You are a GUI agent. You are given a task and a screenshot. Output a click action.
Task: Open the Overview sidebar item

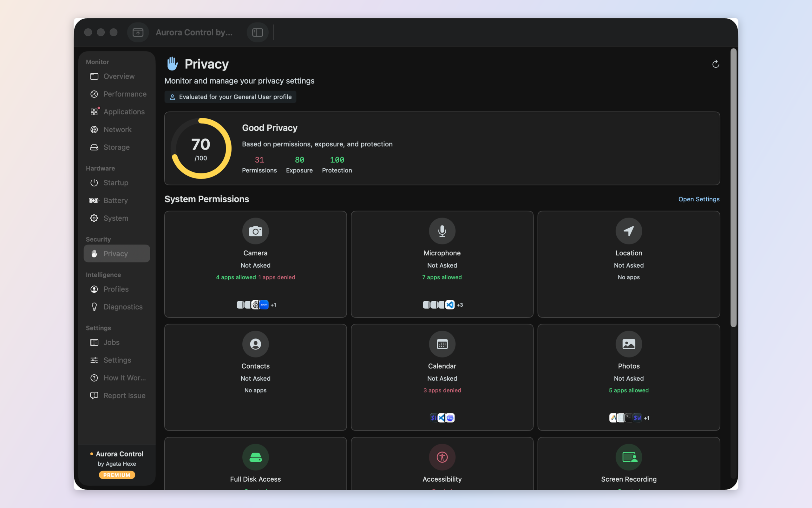click(x=117, y=76)
